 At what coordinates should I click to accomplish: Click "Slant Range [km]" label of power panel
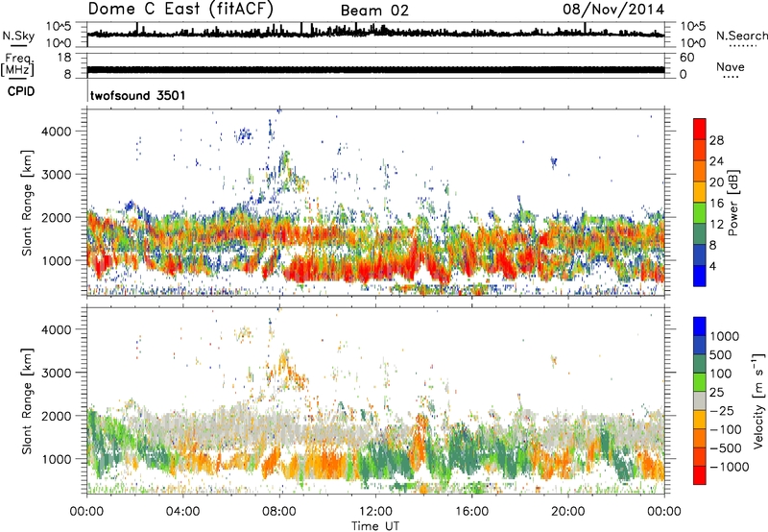(27, 203)
